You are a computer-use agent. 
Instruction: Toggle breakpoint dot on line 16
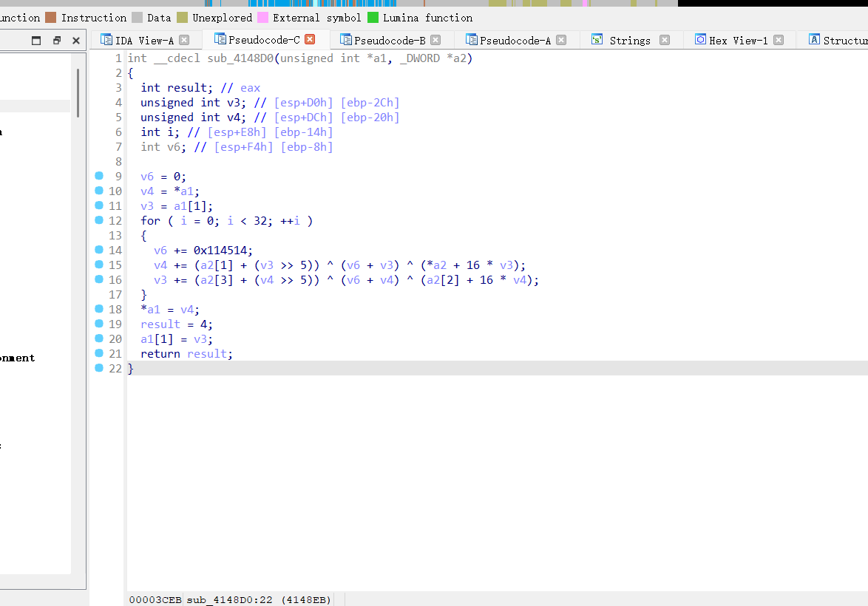[99, 279]
